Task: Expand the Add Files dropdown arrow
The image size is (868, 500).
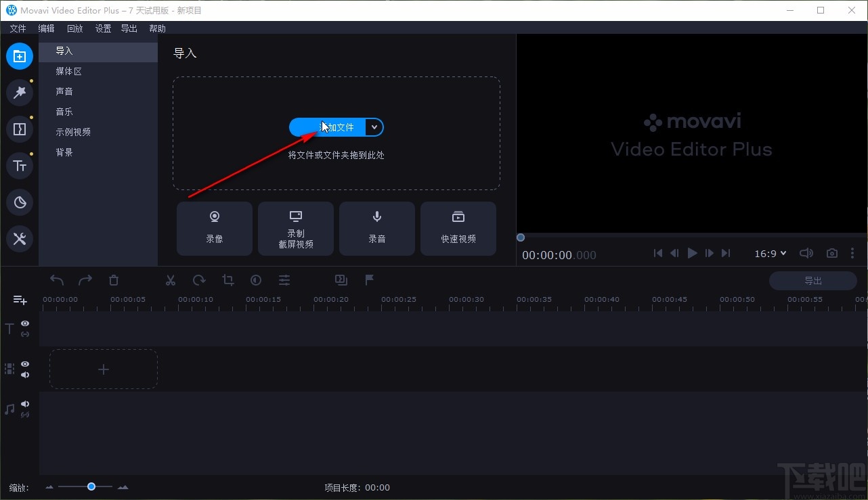Action: (374, 127)
